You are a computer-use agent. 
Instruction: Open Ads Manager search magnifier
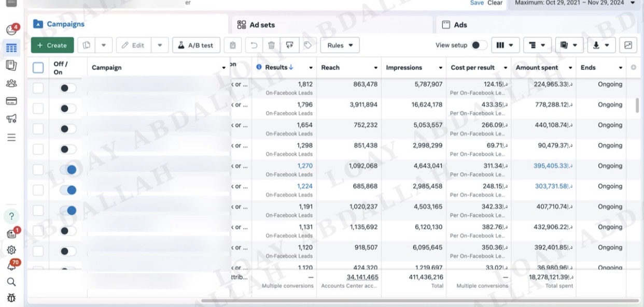pos(11,282)
